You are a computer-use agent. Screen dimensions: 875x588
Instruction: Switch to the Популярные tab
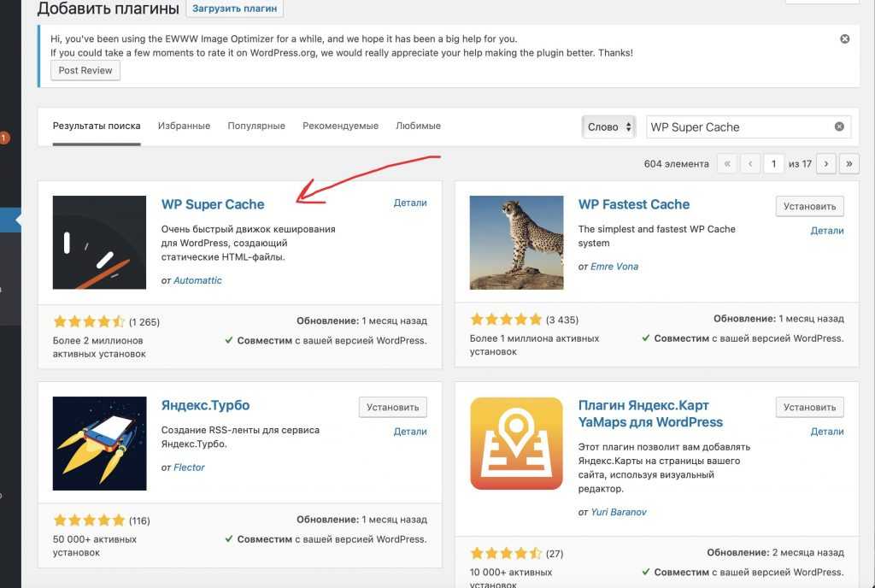pos(256,126)
